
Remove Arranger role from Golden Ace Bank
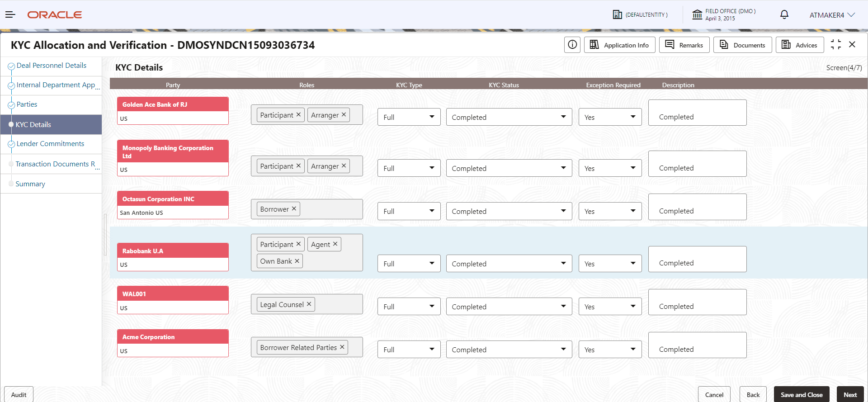(344, 115)
